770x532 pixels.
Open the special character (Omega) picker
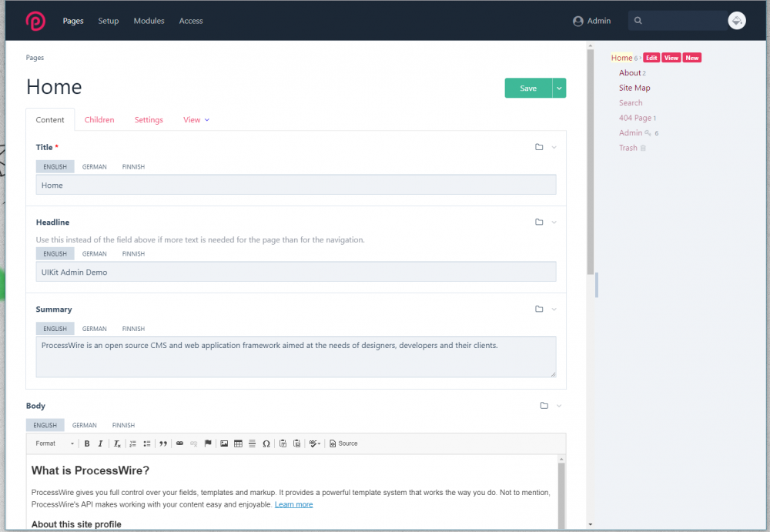coord(266,443)
